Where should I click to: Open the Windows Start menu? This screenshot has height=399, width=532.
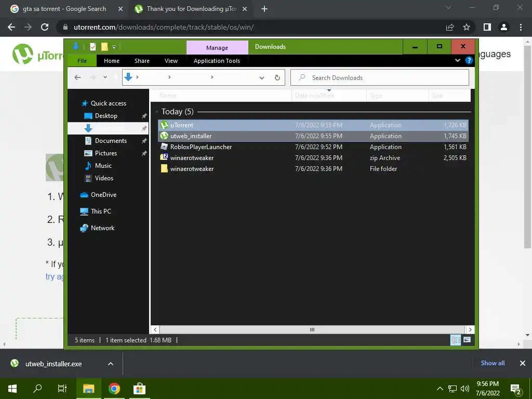[x=12, y=389]
